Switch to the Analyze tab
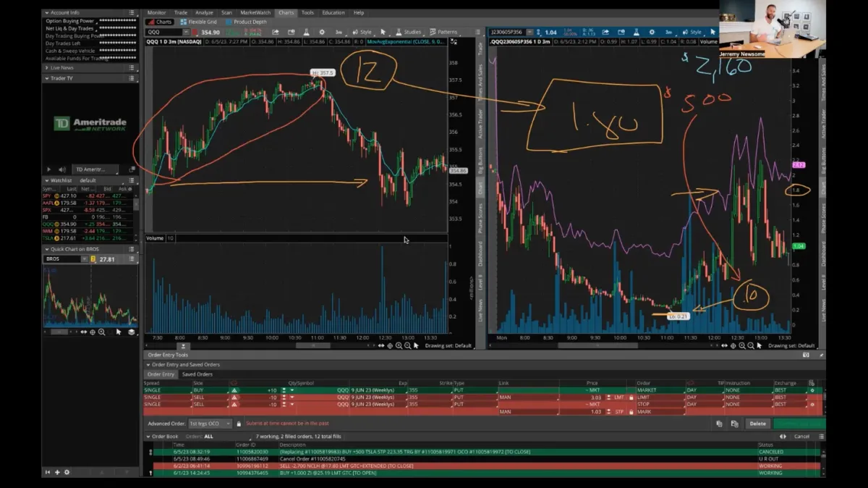This screenshot has width=868, height=488. coord(205,12)
